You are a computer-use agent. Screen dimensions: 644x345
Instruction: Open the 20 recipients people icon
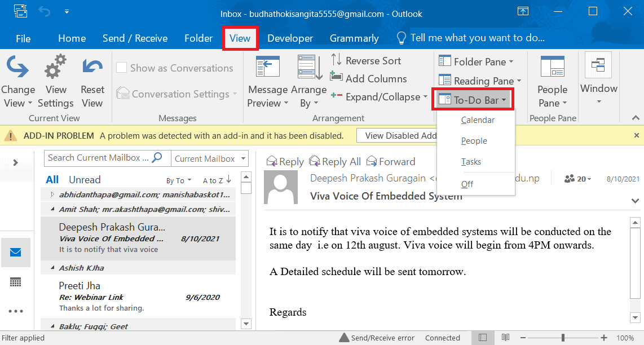pyautogui.click(x=577, y=179)
